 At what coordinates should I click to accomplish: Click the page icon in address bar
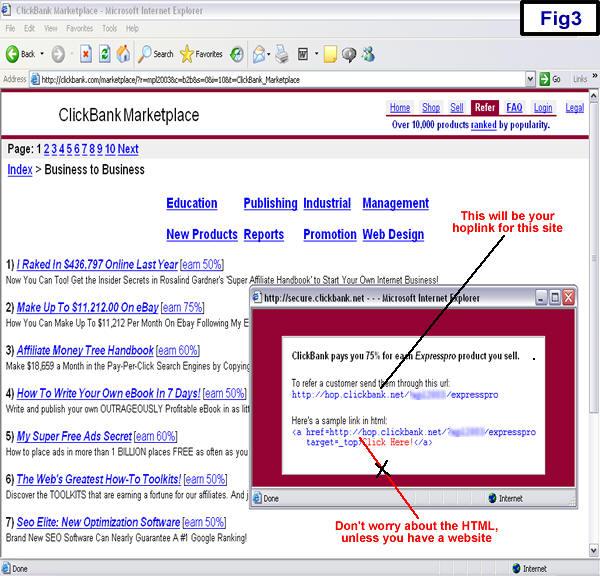35,79
